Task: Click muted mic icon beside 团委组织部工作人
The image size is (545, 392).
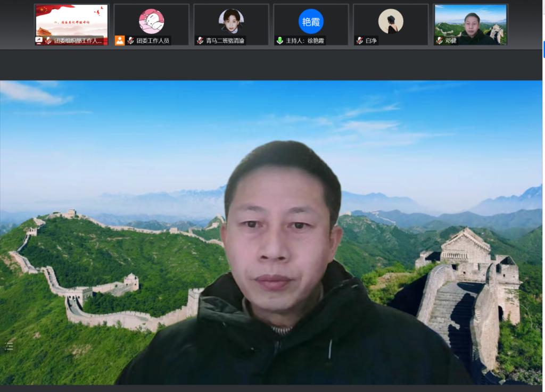Action: tap(49, 40)
